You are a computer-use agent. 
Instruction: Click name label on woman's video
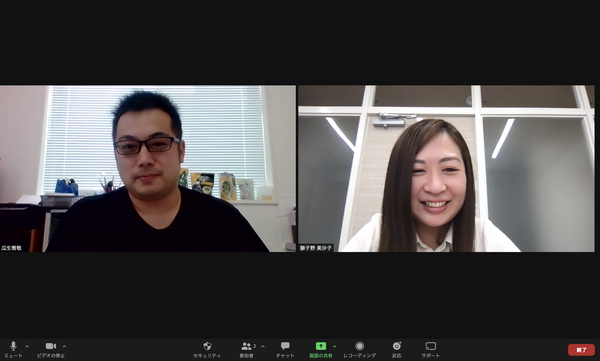tap(316, 248)
